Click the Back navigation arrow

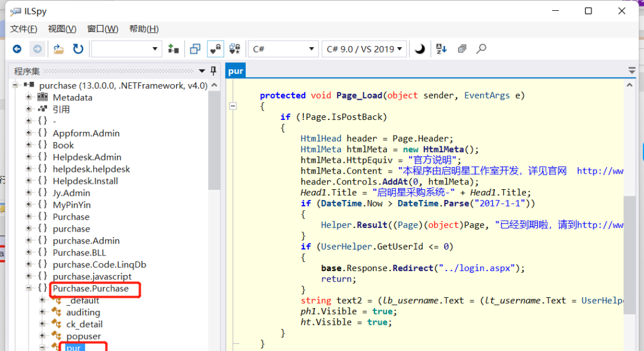tap(17, 49)
